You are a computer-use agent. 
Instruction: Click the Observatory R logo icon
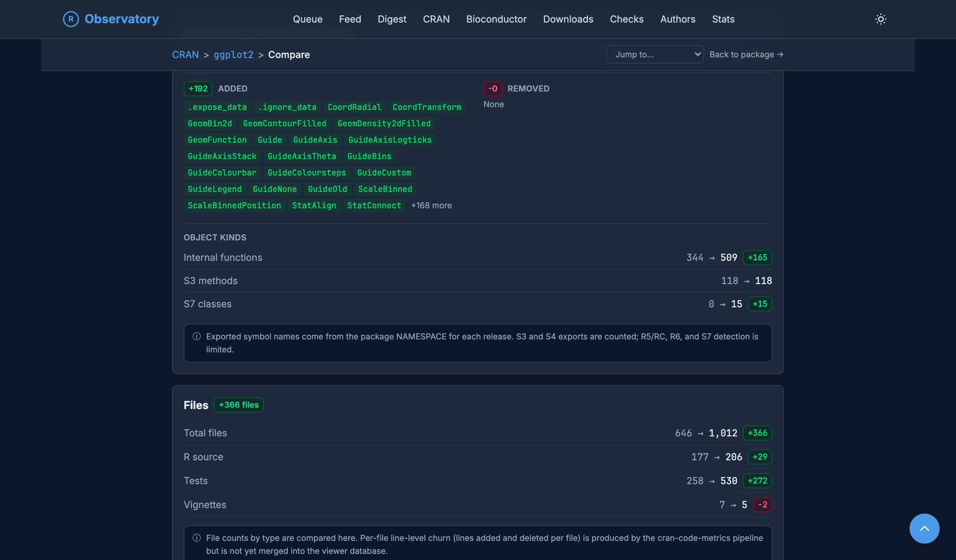point(71,19)
